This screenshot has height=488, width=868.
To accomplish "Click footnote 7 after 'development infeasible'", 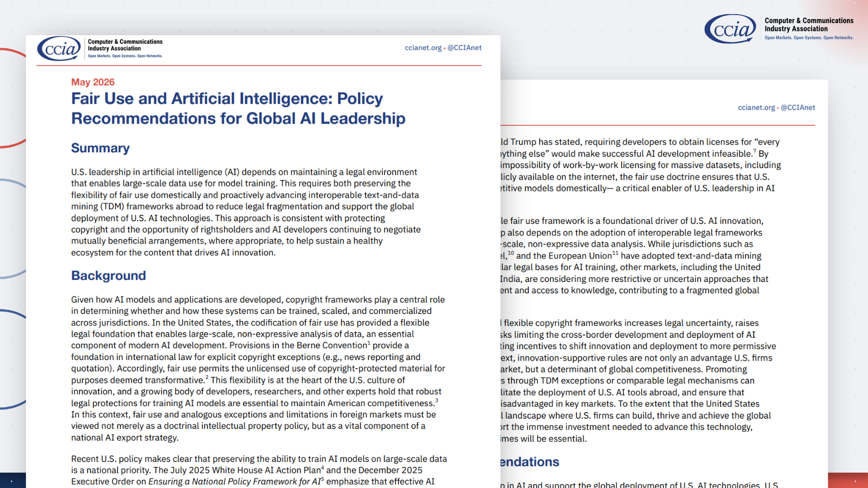I will point(755,151).
